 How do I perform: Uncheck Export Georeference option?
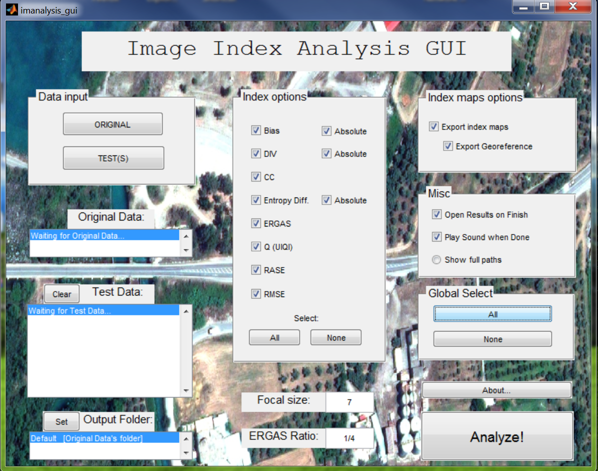coord(448,146)
